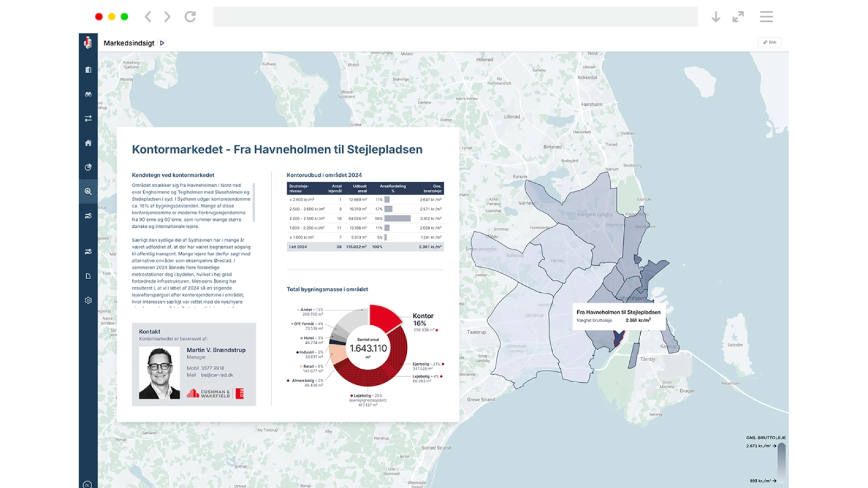Click the browser address bar

pyautogui.click(x=455, y=17)
